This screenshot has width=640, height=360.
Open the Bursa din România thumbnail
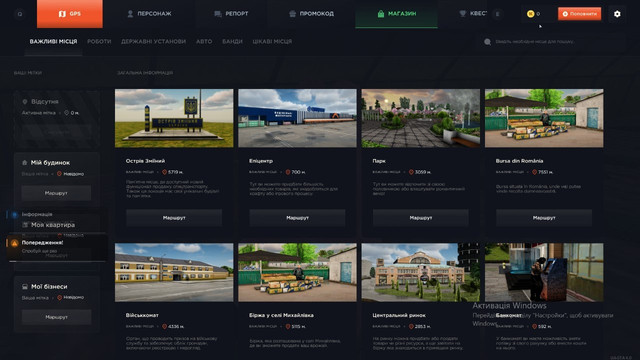tap(544, 118)
